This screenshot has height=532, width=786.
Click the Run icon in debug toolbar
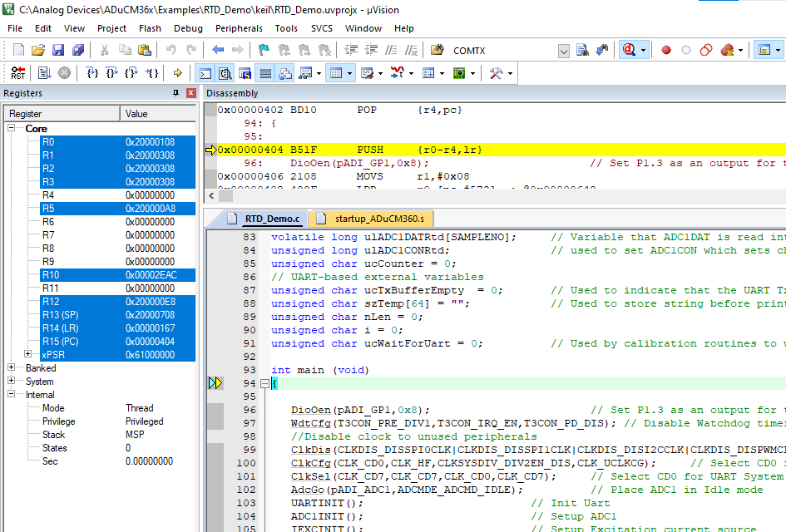(45, 73)
